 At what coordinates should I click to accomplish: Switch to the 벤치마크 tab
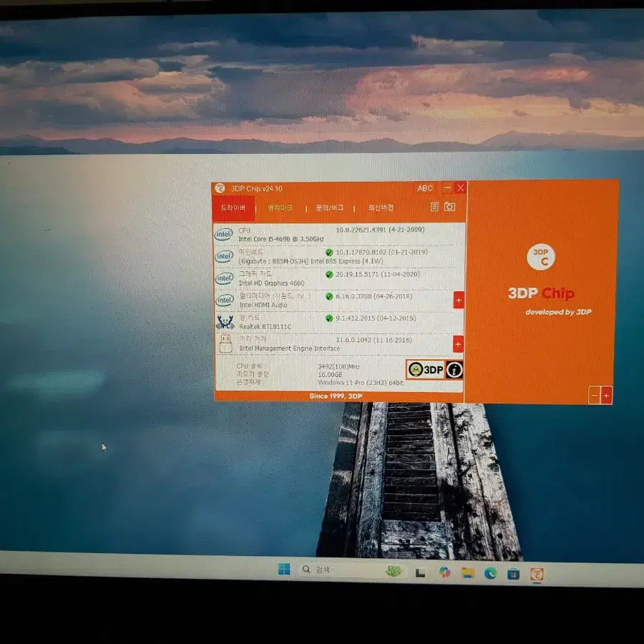pyautogui.click(x=280, y=208)
